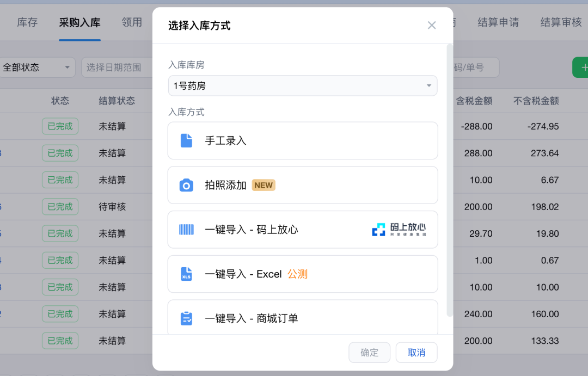
Task: Click the clipboard icon for 商城订单
Action: pos(187,318)
